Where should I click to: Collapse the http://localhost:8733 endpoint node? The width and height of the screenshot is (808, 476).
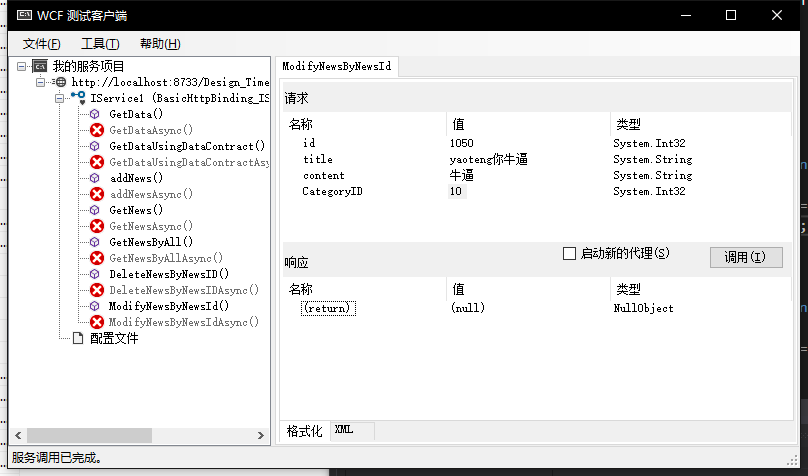41,82
